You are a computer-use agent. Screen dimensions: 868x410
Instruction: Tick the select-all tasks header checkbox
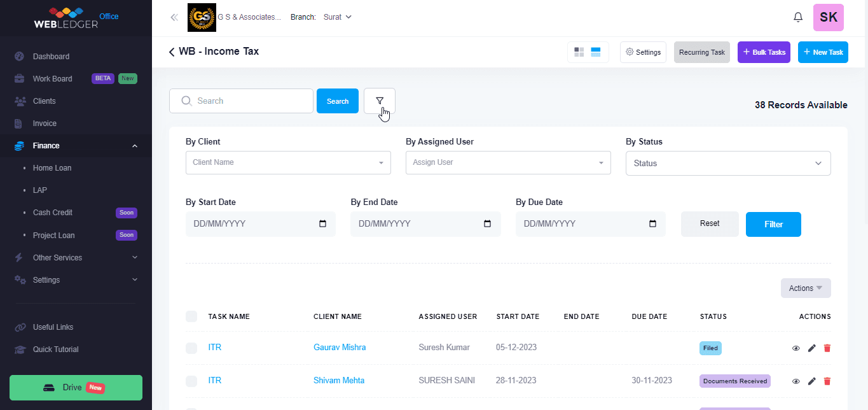tap(191, 316)
